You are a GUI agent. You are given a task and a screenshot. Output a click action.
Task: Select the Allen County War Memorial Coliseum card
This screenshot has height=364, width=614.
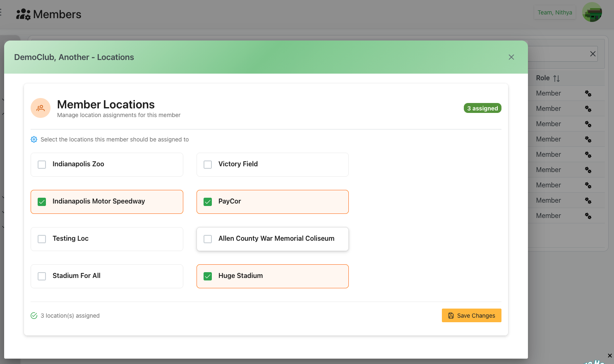tap(272, 239)
